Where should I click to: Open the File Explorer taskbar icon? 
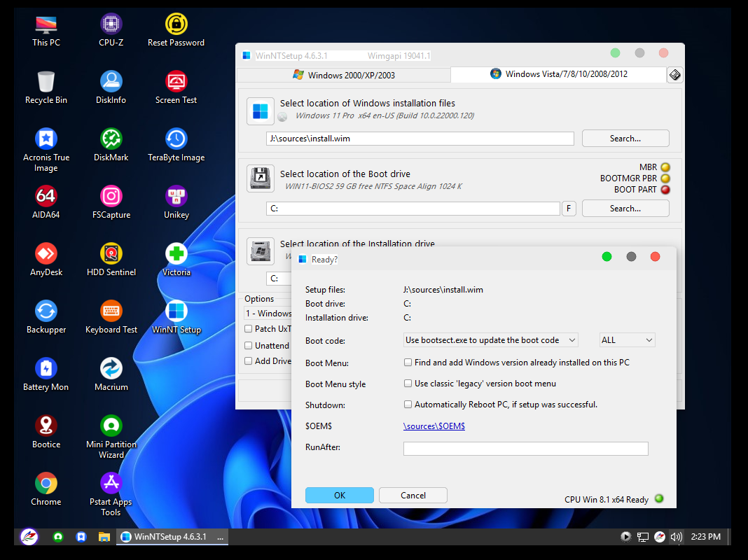click(x=104, y=537)
